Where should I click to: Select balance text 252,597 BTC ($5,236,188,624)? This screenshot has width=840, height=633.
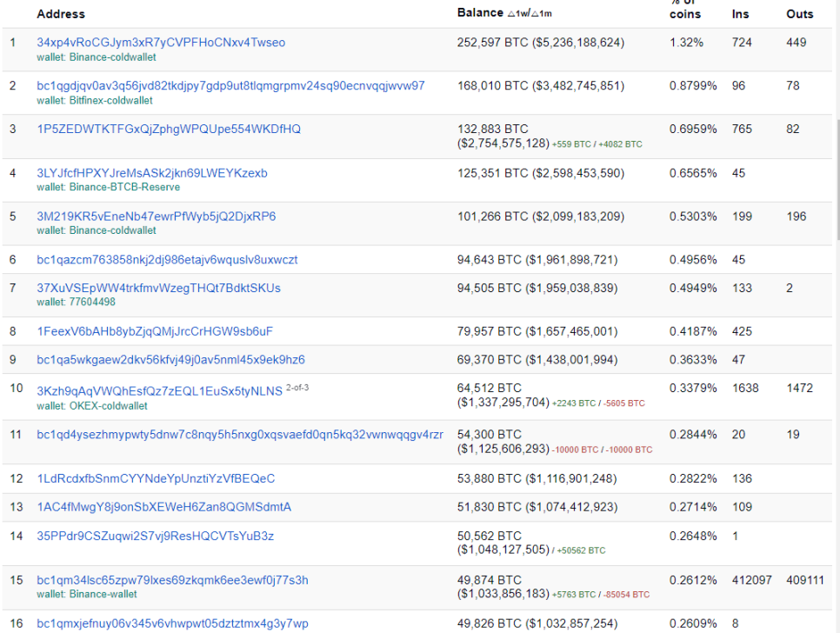tap(541, 43)
